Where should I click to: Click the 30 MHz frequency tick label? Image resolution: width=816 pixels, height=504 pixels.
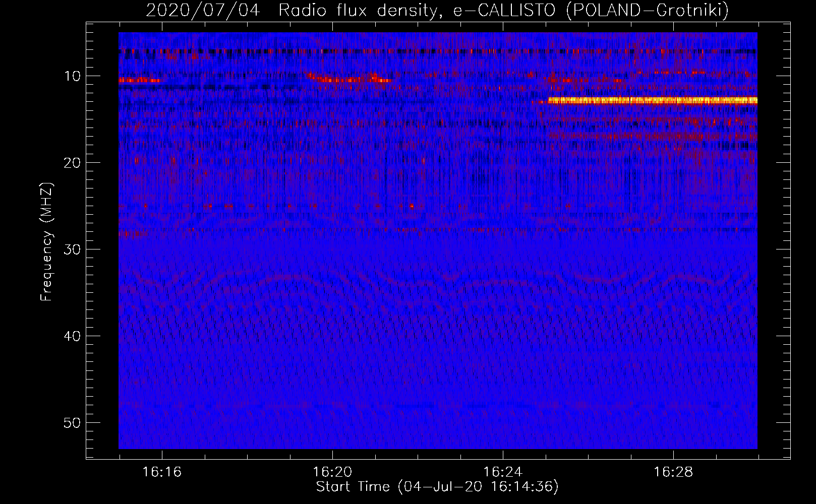click(73, 249)
